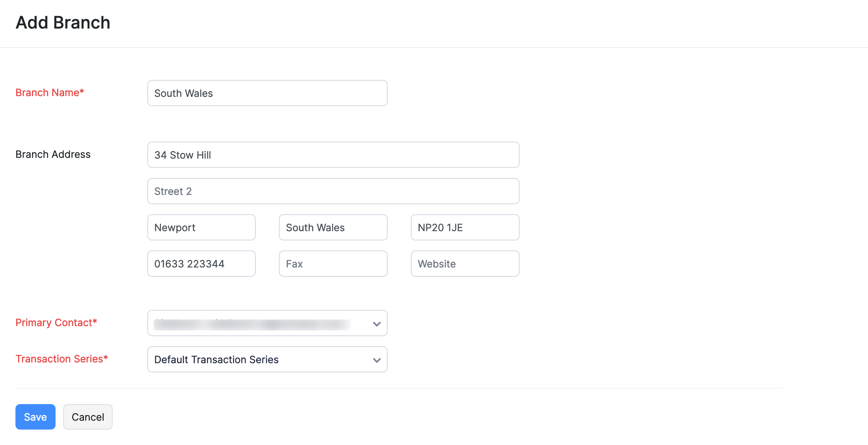Click the Primary Contact label
This screenshot has height=445, width=868.
click(56, 323)
